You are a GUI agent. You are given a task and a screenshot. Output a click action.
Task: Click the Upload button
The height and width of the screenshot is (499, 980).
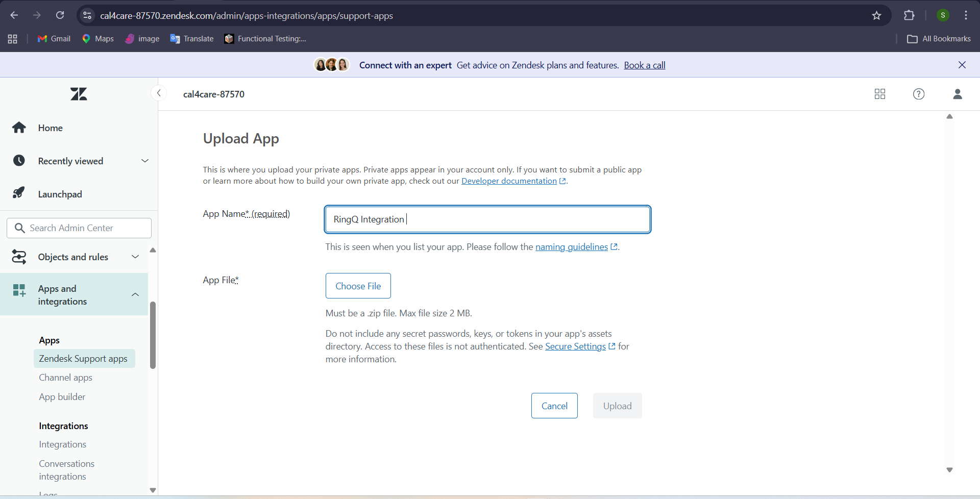[618, 406]
